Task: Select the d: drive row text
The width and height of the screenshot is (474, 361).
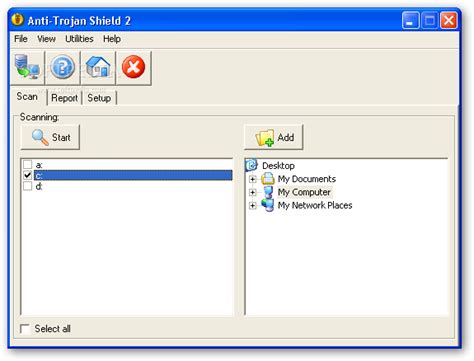Action: 39,186
